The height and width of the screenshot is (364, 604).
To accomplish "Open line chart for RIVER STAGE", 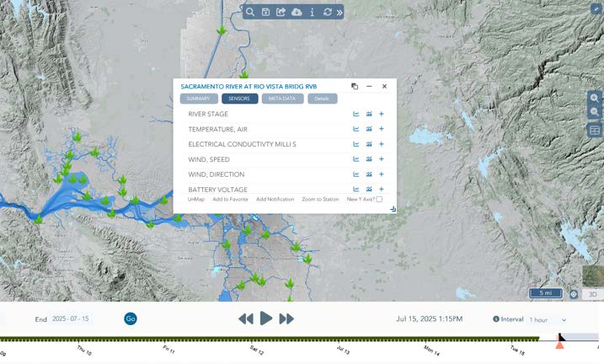I will (x=356, y=115).
